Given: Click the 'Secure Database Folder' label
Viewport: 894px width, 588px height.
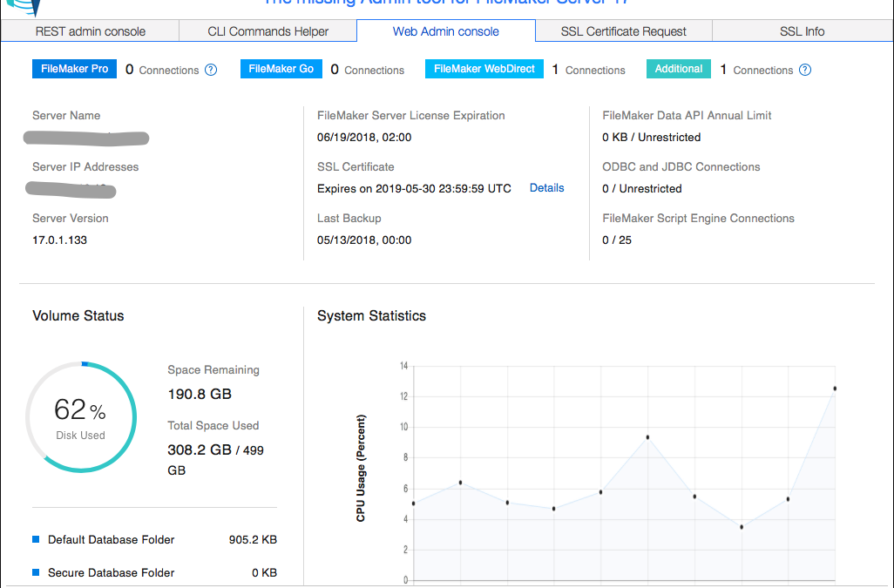Looking at the screenshot, I should pyautogui.click(x=112, y=572).
